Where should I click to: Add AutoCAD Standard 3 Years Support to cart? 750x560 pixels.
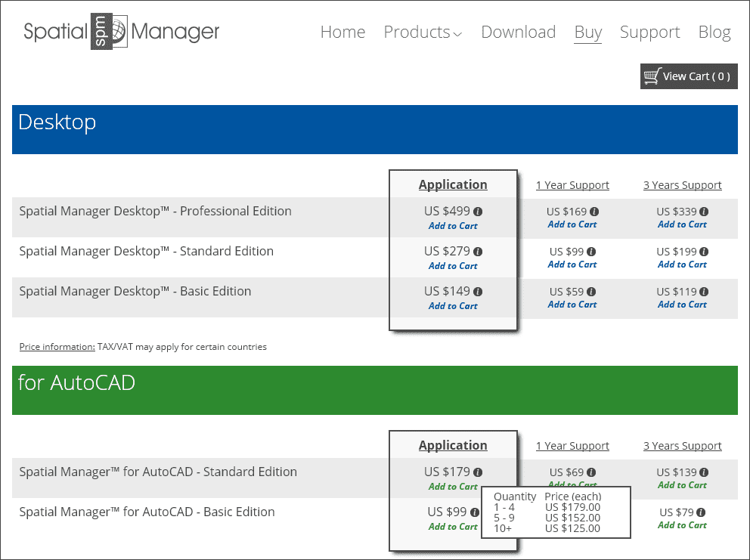pyautogui.click(x=682, y=485)
